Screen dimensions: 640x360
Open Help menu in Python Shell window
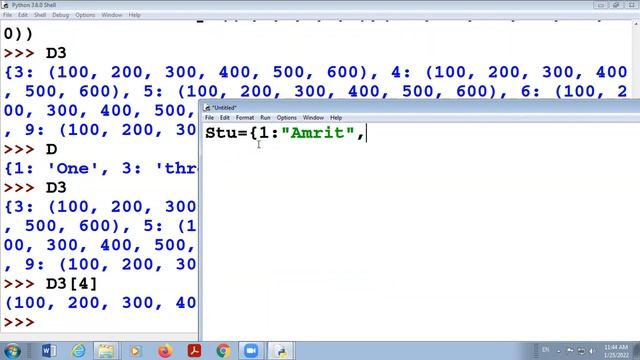(x=134, y=15)
